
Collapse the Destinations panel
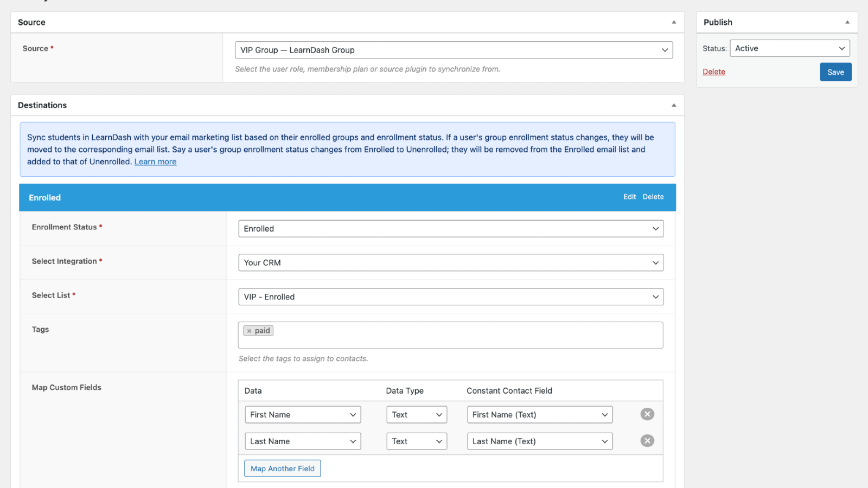pyautogui.click(x=674, y=105)
